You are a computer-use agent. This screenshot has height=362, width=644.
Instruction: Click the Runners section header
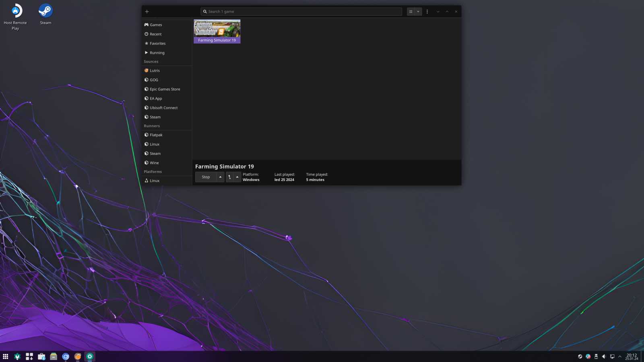[152, 126]
